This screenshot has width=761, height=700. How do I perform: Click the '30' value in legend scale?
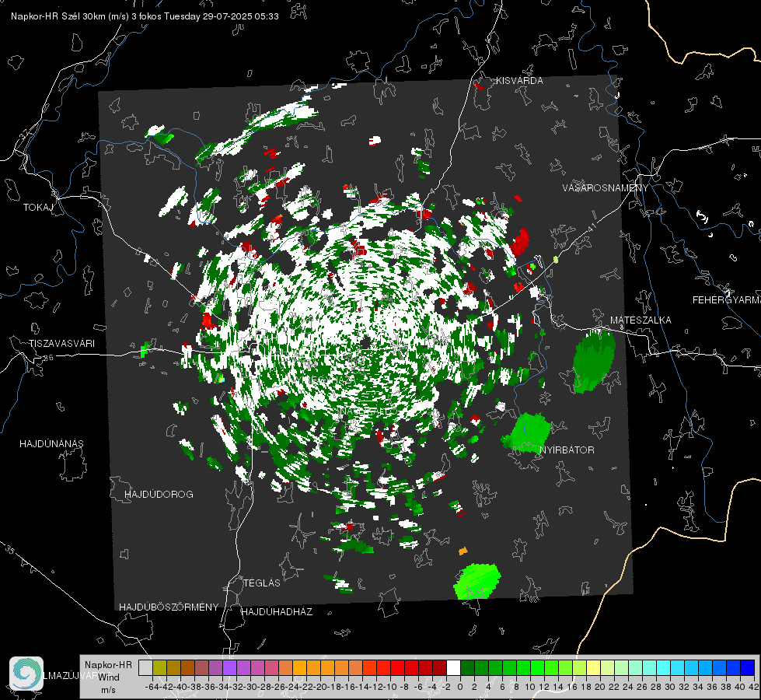point(670,687)
